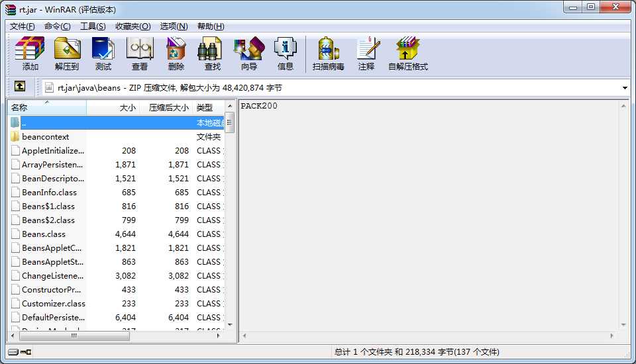Select BeanInfo.class file
Screen dimensions: 636x364
click(x=117, y=192)
